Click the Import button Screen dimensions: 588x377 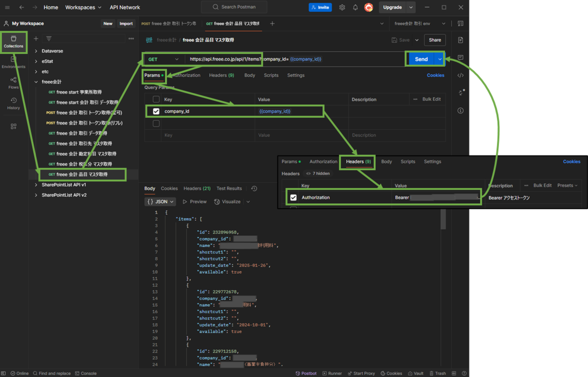tap(126, 24)
